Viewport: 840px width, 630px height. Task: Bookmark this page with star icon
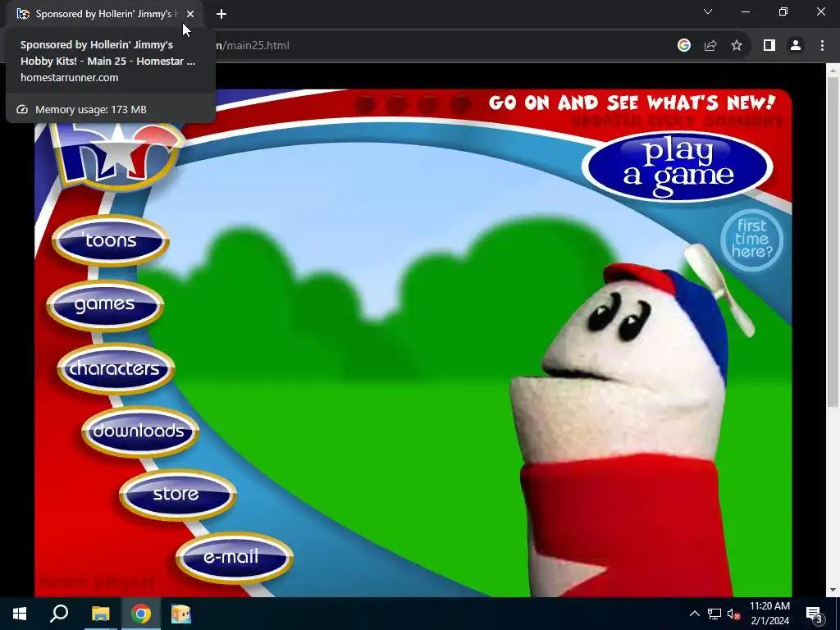point(737,46)
